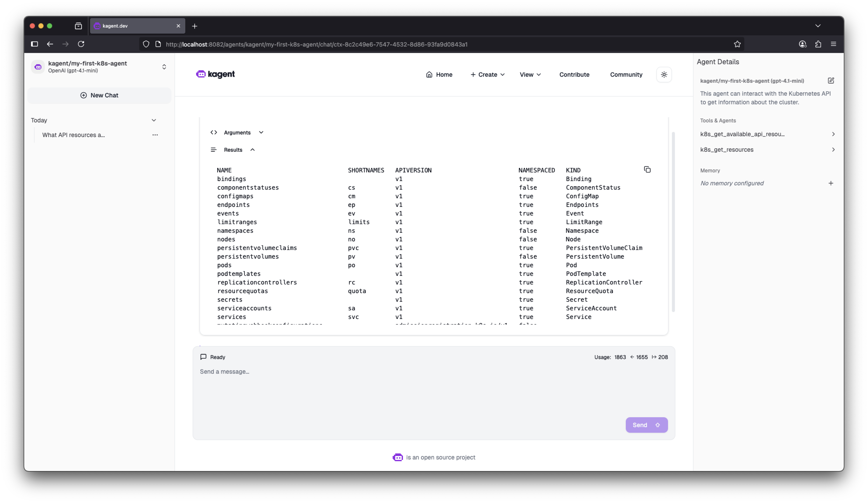The width and height of the screenshot is (868, 503).
Task: Click the chat message bubble icon beside Ready
Action: [x=203, y=357]
